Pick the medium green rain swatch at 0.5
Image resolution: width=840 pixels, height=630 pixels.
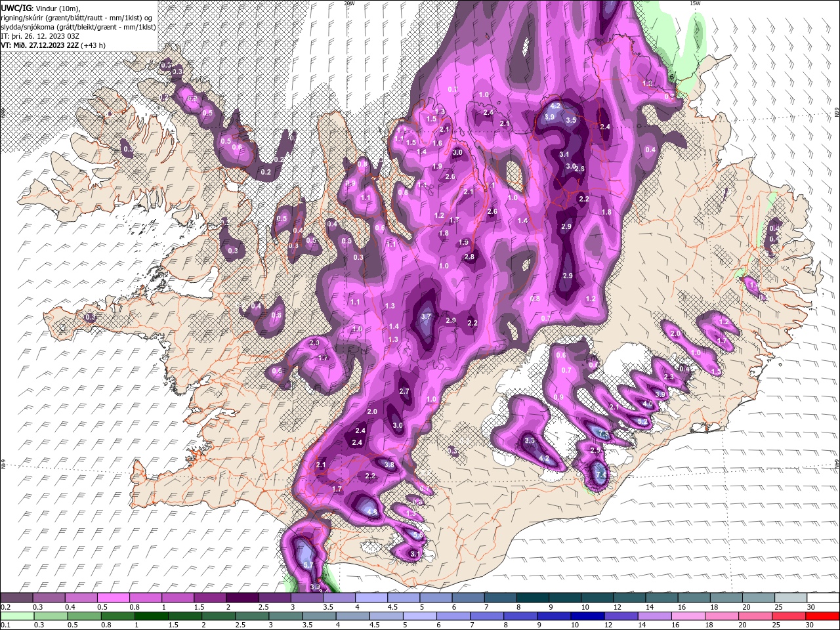83,616
